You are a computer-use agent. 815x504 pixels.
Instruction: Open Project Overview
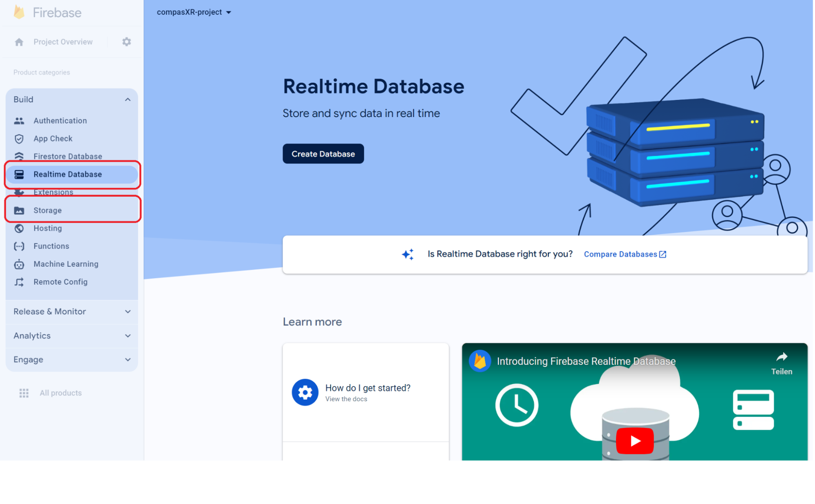pyautogui.click(x=63, y=42)
